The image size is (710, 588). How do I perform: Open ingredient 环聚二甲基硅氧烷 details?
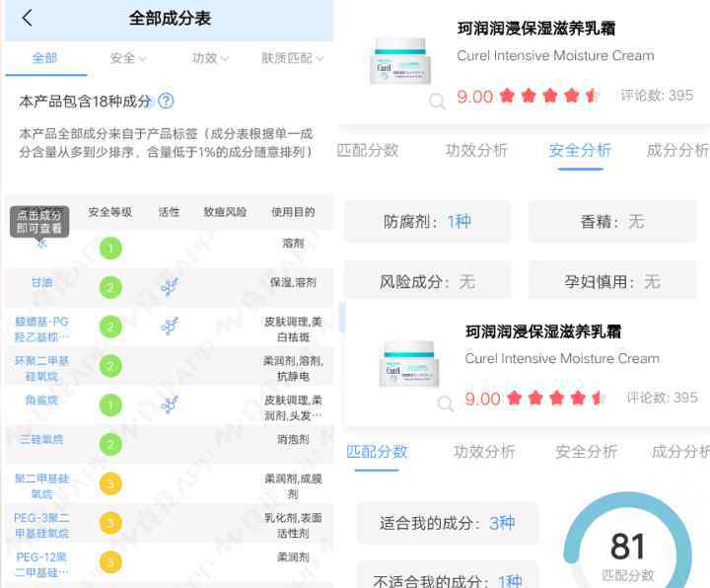coord(41,368)
